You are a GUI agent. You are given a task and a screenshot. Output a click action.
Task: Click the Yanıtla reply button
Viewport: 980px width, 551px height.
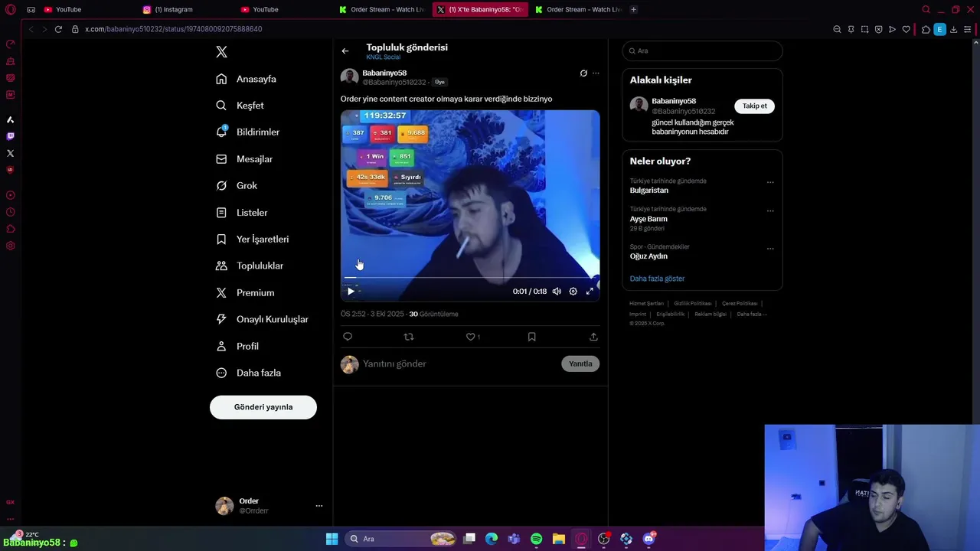coord(580,364)
